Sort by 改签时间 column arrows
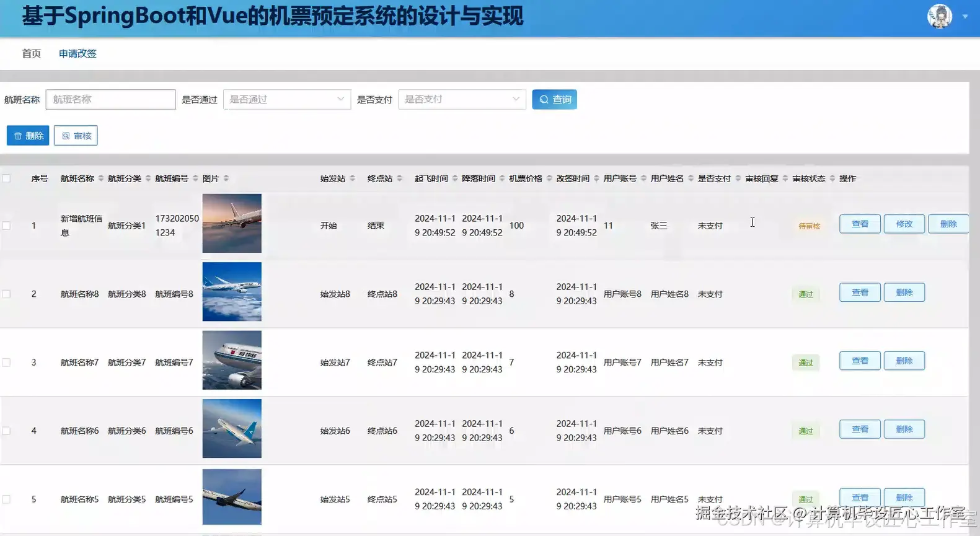 [596, 178]
